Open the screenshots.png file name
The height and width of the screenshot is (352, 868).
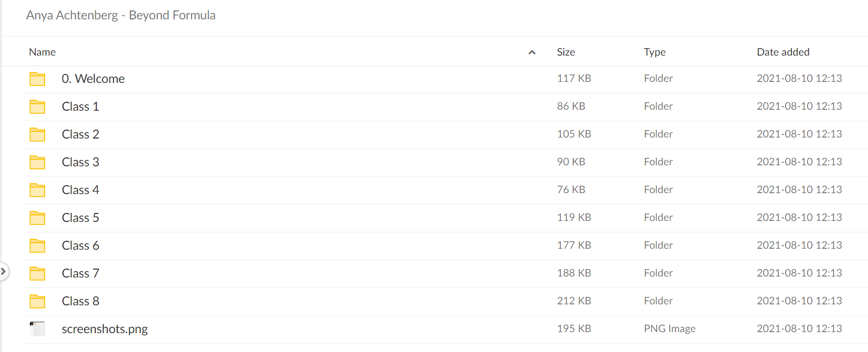(x=105, y=329)
